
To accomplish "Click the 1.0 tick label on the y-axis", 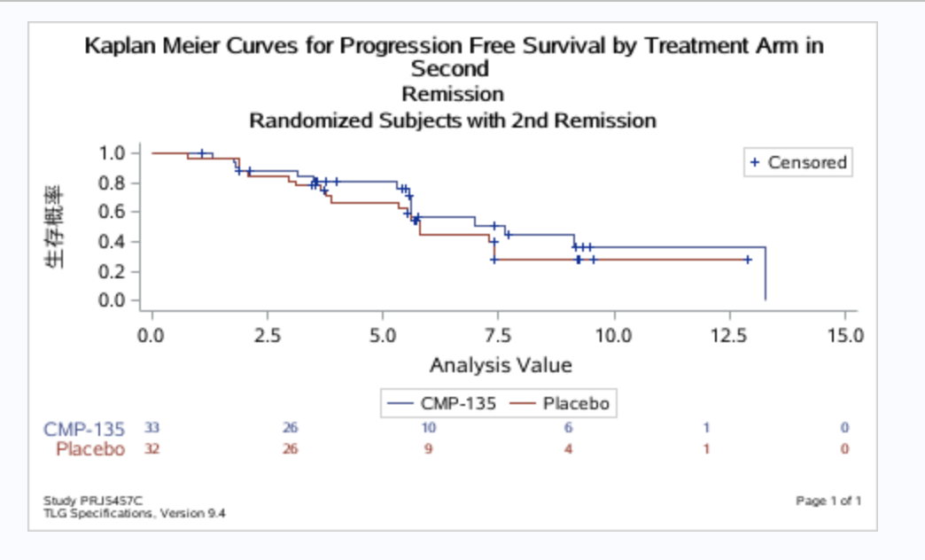I will pyautogui.click(x=112, y=153).
